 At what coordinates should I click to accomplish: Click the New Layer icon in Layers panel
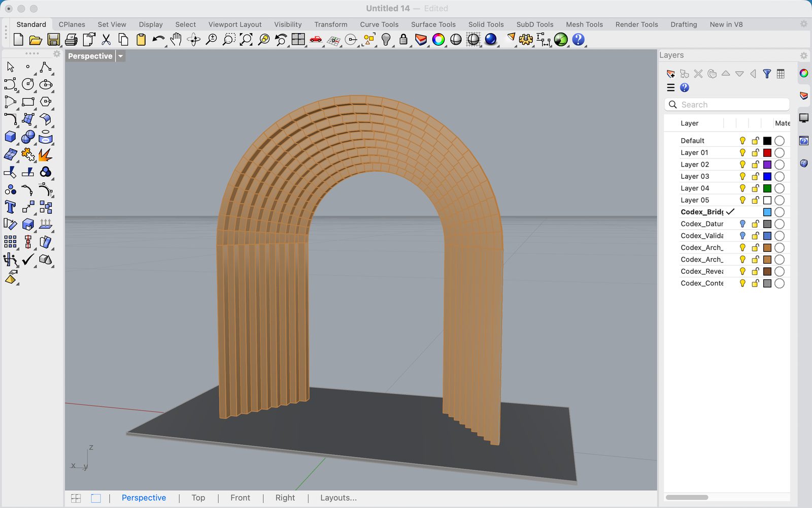pos(671,74)
